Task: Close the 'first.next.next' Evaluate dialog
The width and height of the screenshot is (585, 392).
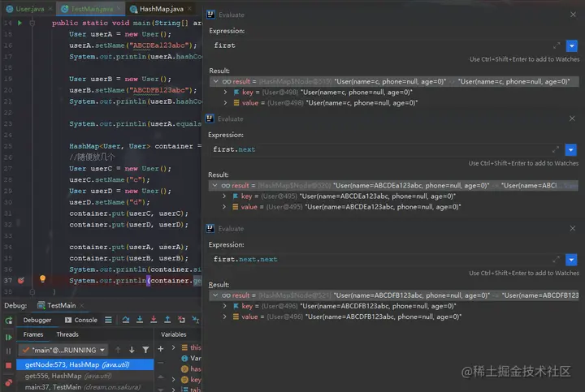Action: [x=573, y=228]
